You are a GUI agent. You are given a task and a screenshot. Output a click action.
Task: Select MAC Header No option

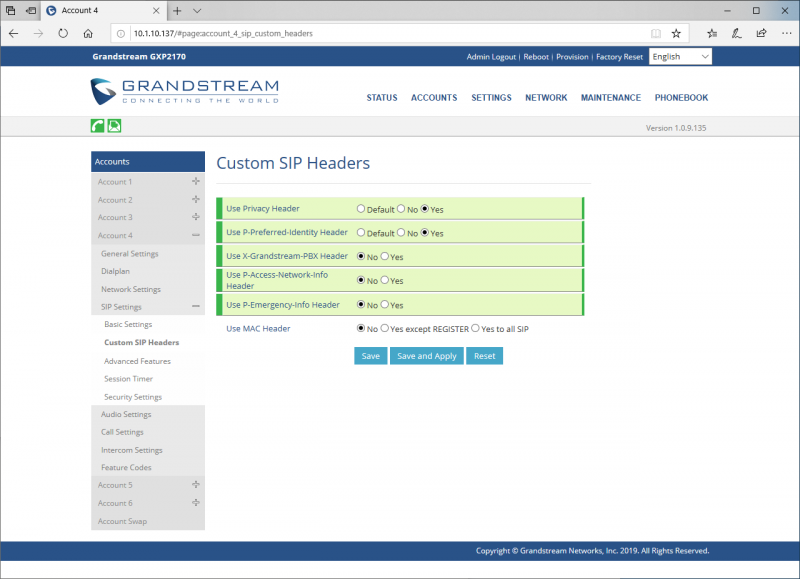[361, 329]
